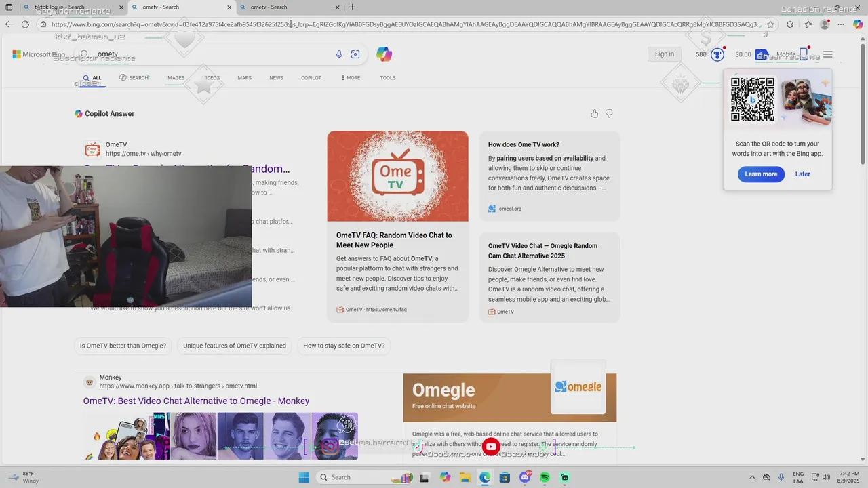
Task: Click the tray microphone icon
Action: pyautogui.click(x=781, y=477)
